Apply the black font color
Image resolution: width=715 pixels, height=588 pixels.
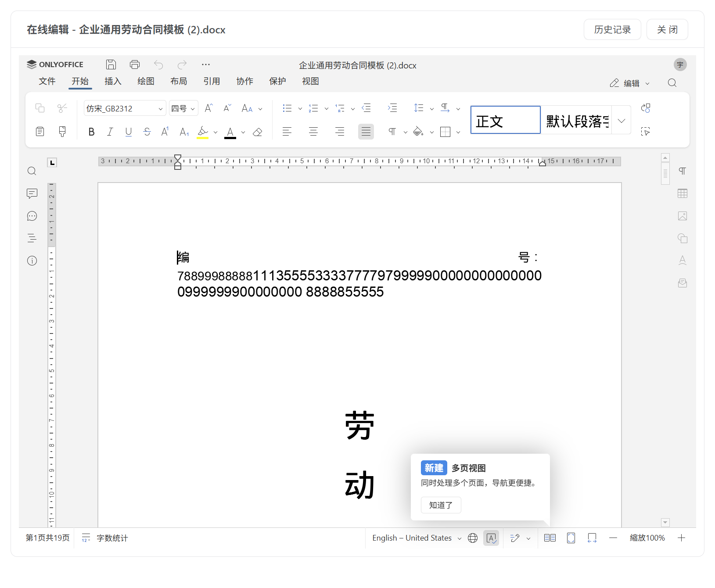click(230, 132)
